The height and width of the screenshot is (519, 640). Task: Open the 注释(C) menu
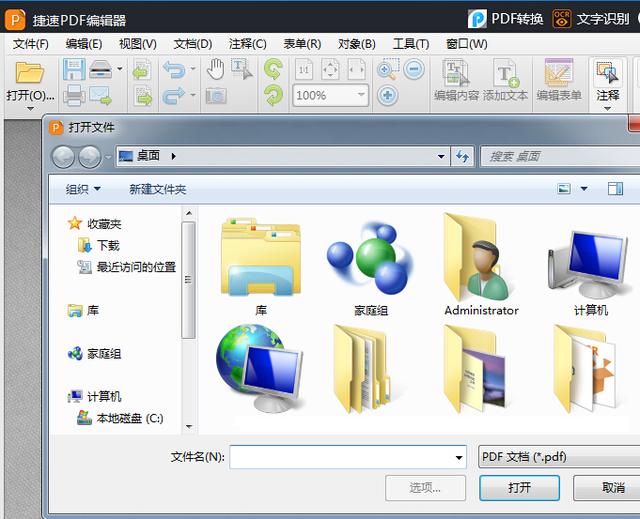[x=248, y=44]
